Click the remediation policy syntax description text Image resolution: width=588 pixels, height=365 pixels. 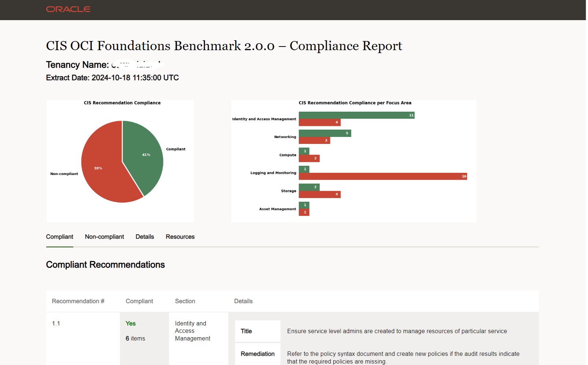pyautogui.click(x=403, y=358)
